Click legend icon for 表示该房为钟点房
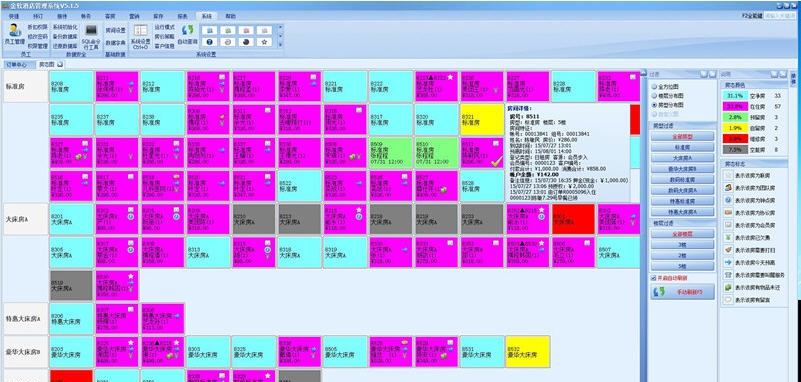The width and height of the screenshot is (801, 382). [x=728, y=200]
